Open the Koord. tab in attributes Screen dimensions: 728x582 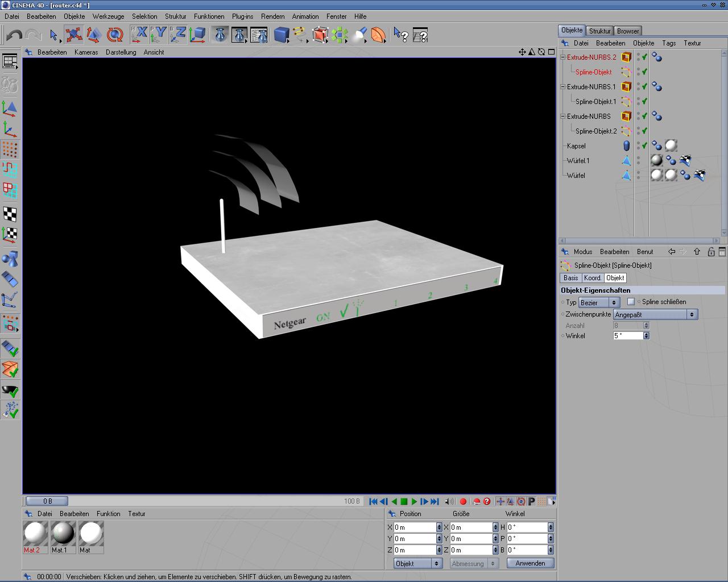[593, 278]
